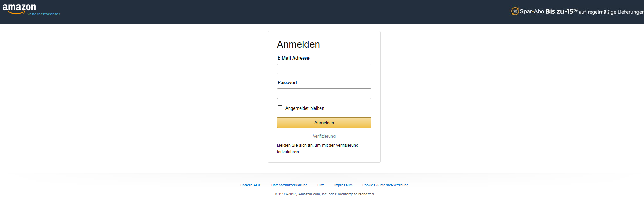The height and width of the screenshot is (206, 644).
Task: Focus the E-Mail Adresse input field
Action: tap(324, 69)
